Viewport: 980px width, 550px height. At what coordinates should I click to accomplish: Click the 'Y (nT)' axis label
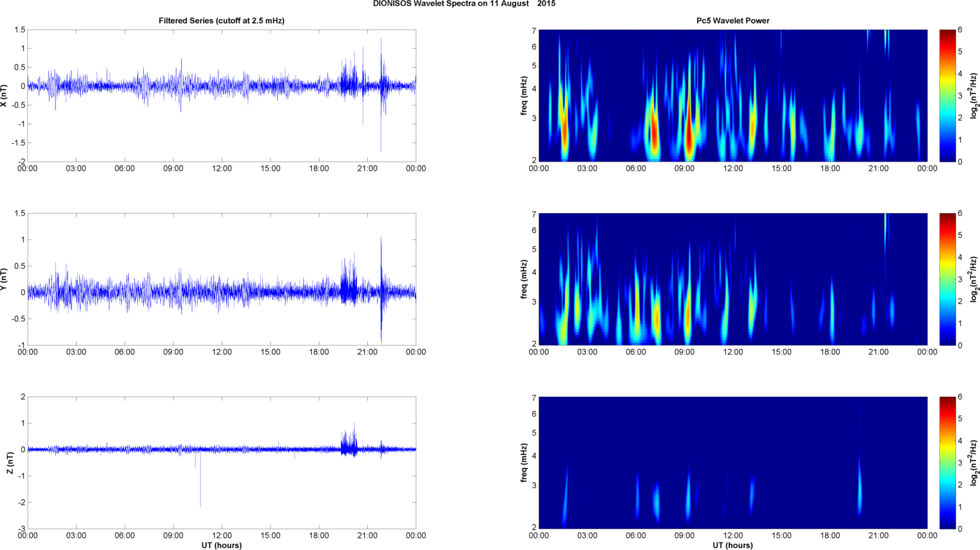coord(5,279)
